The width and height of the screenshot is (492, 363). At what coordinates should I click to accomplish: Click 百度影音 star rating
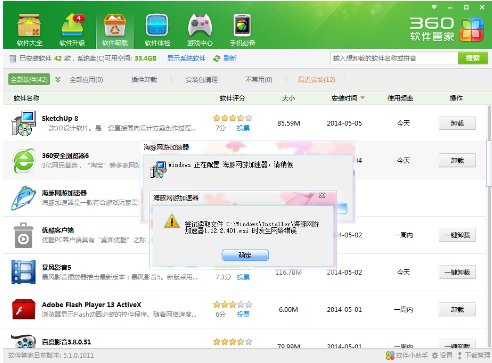point(232,342)
